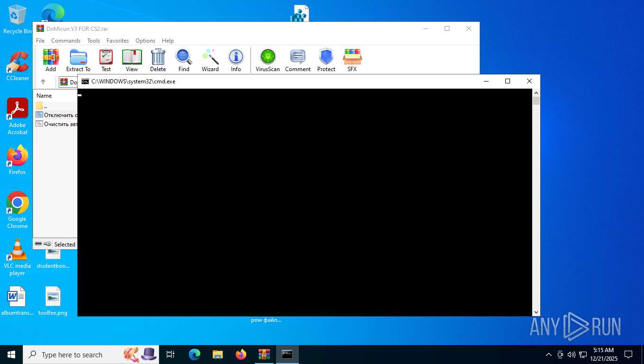
Task: Maximize the WinRAR window
Action: coord(447,28)
